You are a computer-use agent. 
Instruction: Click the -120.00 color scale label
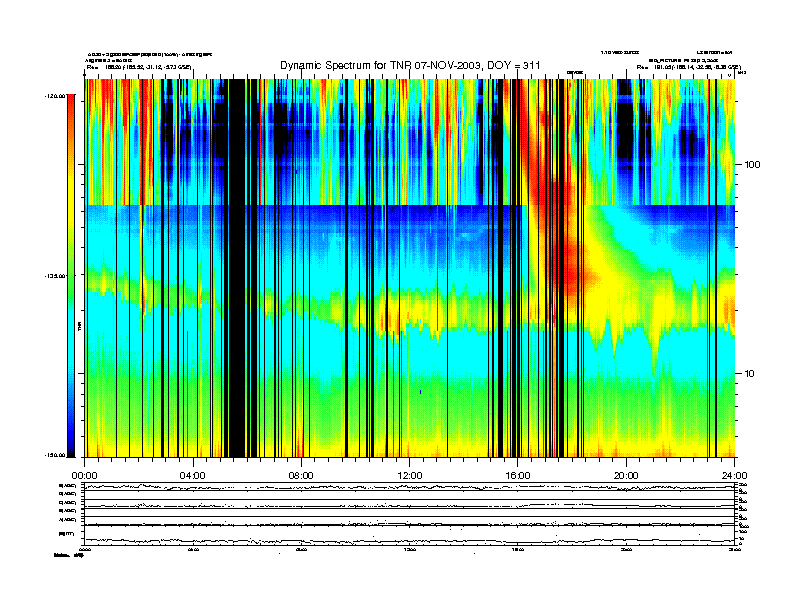point(56,95)
